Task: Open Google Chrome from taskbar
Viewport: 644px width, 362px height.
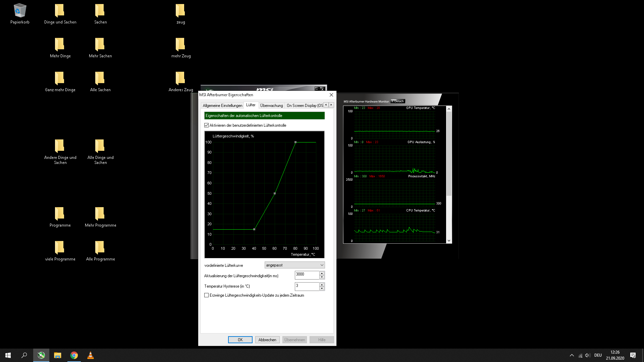Action: [x=74, y=355]
